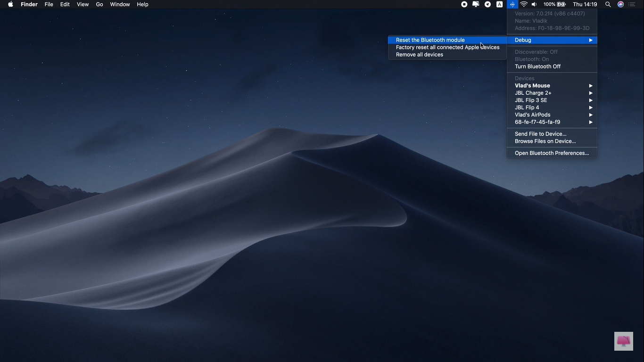This screenshot has height=362, width=644.
Task: Click the screen recording stop icon in menu bar
Action: pyautogui.click(x=464, y=4)
